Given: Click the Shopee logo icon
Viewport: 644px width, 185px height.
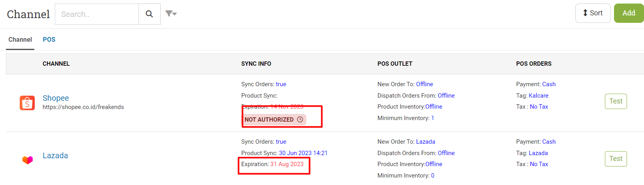Looking at the screenshot, I should pos(27,103).
